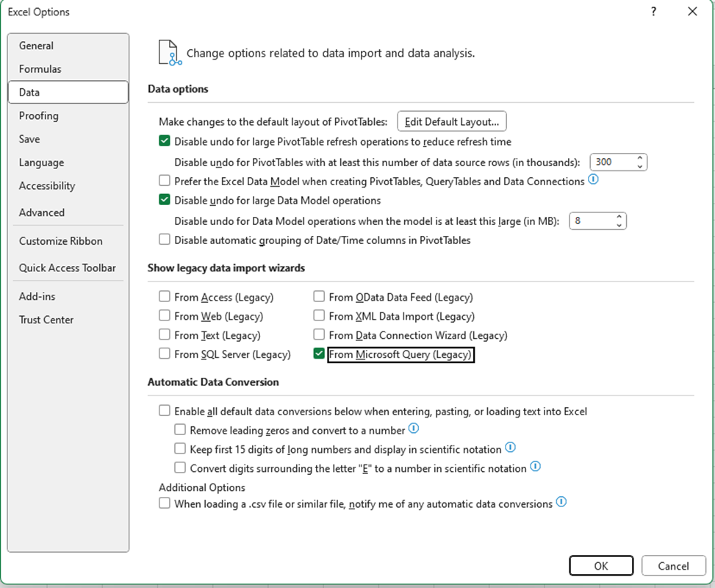Enable From Access (Legacy) wizard

tap(165, 297)
